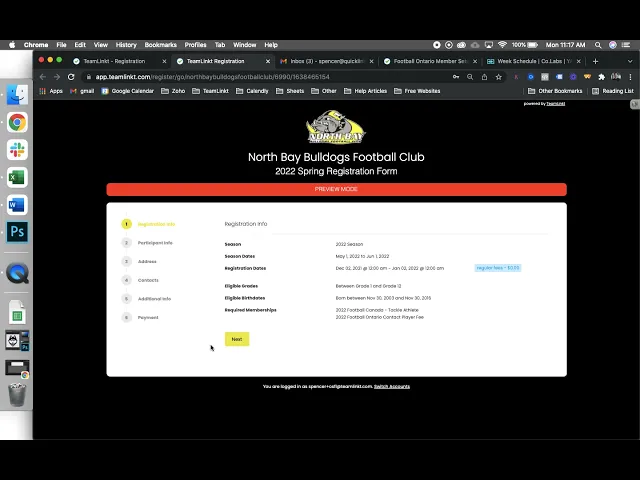Open the Bookmarks menu
Screen dimensions: 640x480
160,45
